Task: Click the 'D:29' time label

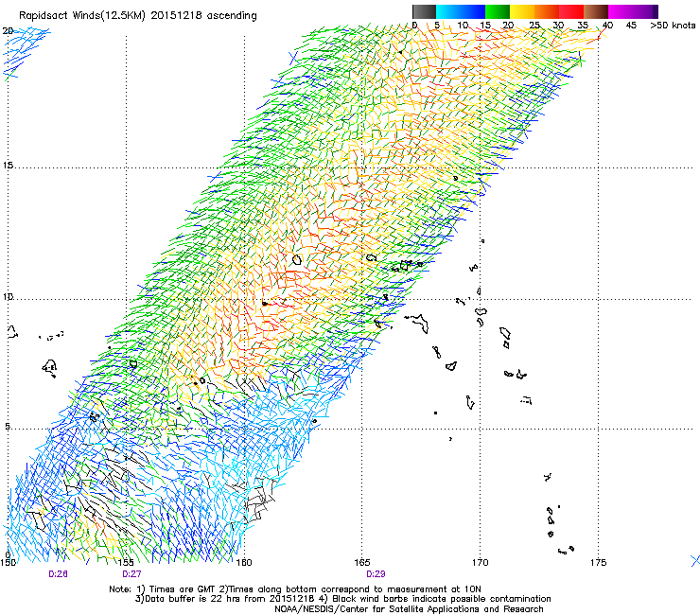Action: click(376, 574)
